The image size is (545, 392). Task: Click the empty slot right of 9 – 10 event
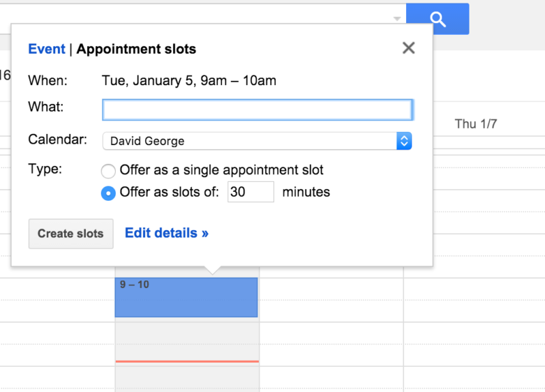[x=331, y=300]
